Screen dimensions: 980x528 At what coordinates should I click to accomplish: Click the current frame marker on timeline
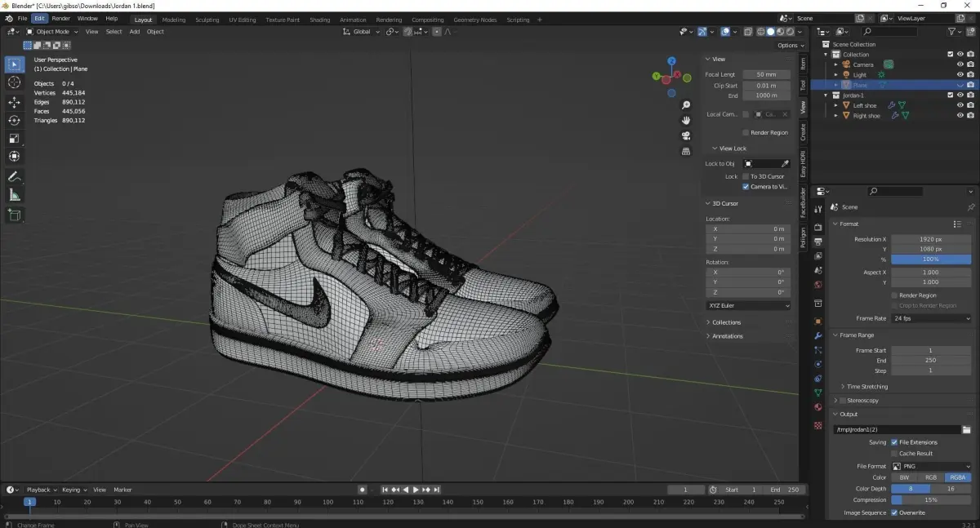tap(29, 502)
